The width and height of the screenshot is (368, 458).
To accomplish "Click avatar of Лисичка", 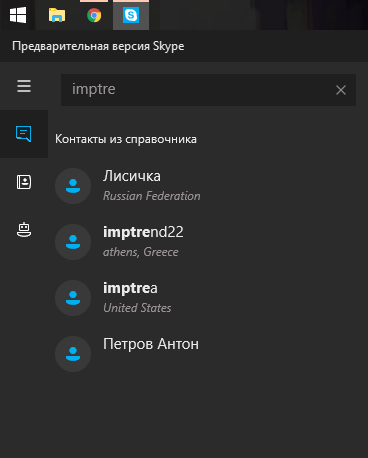I will click(73, 186).
